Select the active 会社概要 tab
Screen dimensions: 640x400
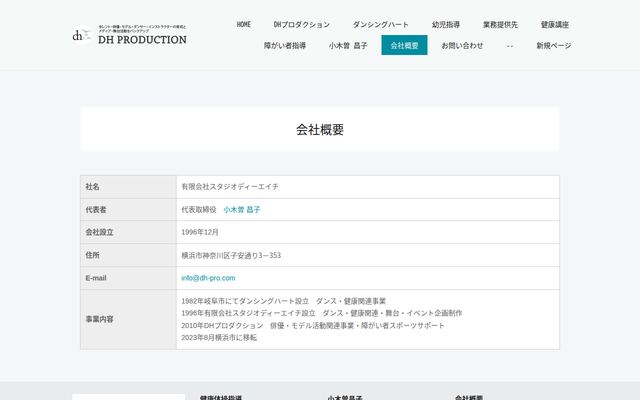[404, 45]
